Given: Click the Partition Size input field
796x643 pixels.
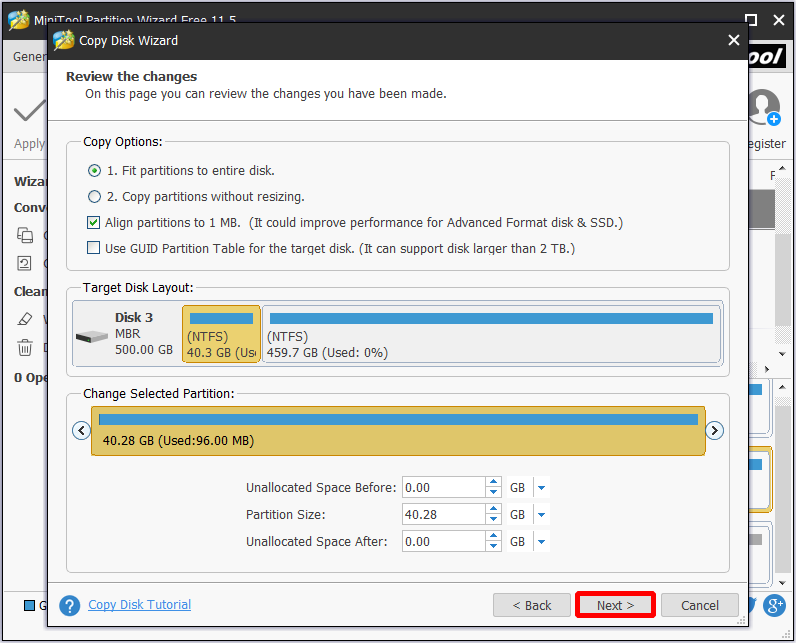Looking at the screenshot, I should pyautogui.click(x=444, y=515).
